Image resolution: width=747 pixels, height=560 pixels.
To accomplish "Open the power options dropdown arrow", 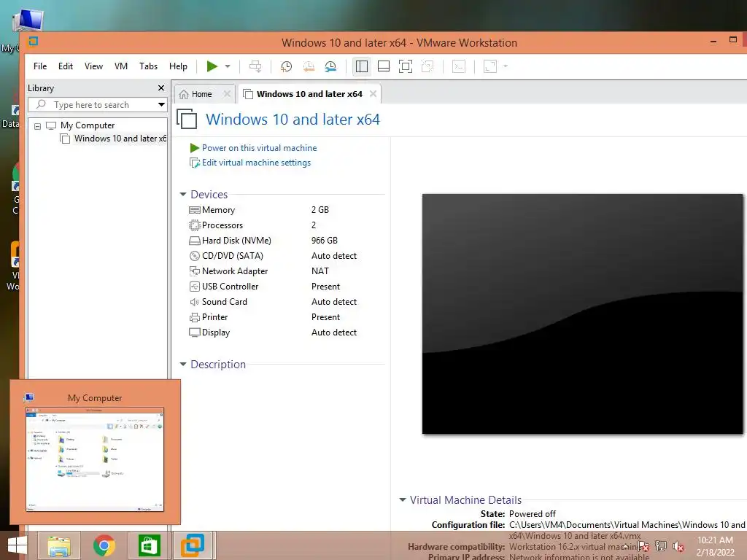I will click(x=228, y=66).
